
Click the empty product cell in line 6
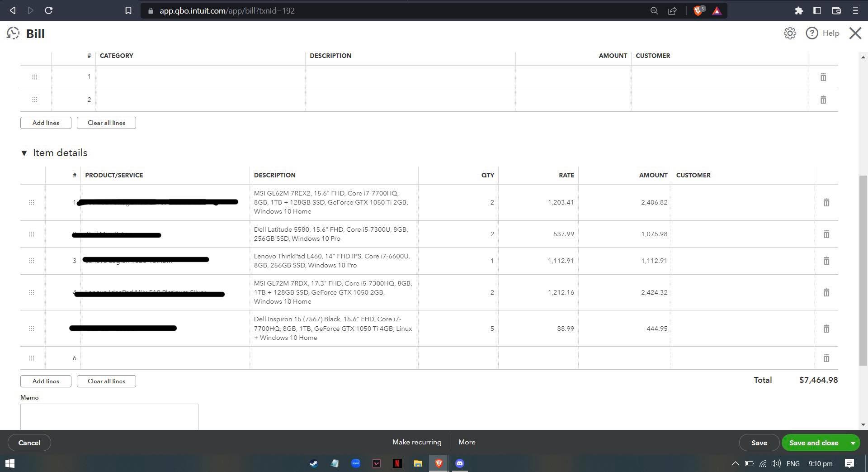pyautogui.click(x=165, y=358)
